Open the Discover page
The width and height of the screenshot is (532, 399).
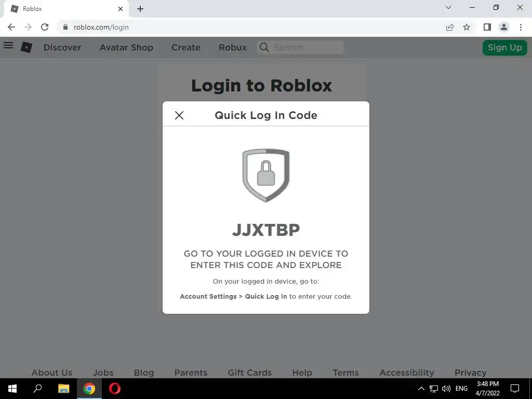pyautogui.click(x=62, y=47)
